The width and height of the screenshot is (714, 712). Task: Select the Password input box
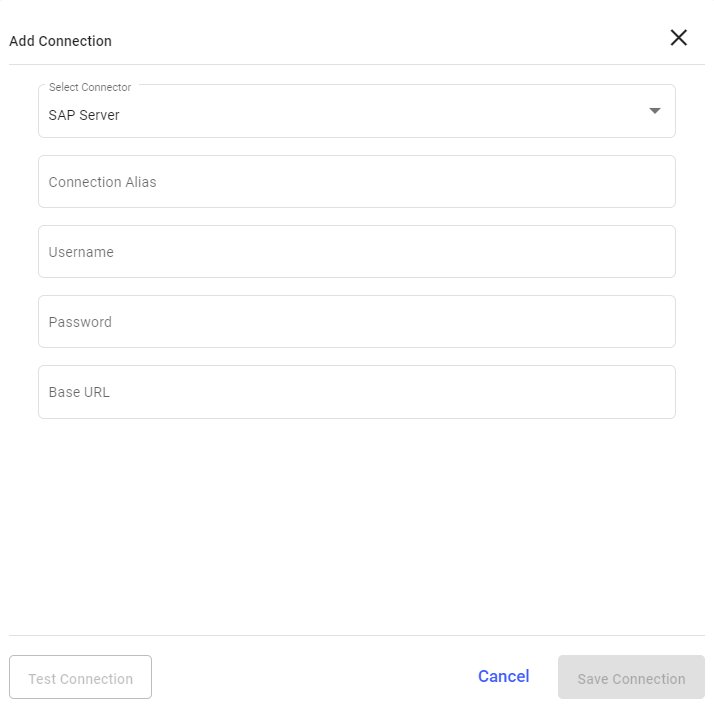[356, 322]
